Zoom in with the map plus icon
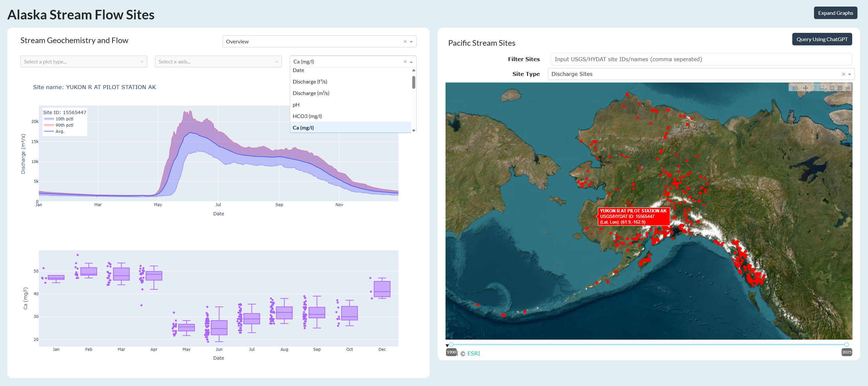 (x=832, y=88)
